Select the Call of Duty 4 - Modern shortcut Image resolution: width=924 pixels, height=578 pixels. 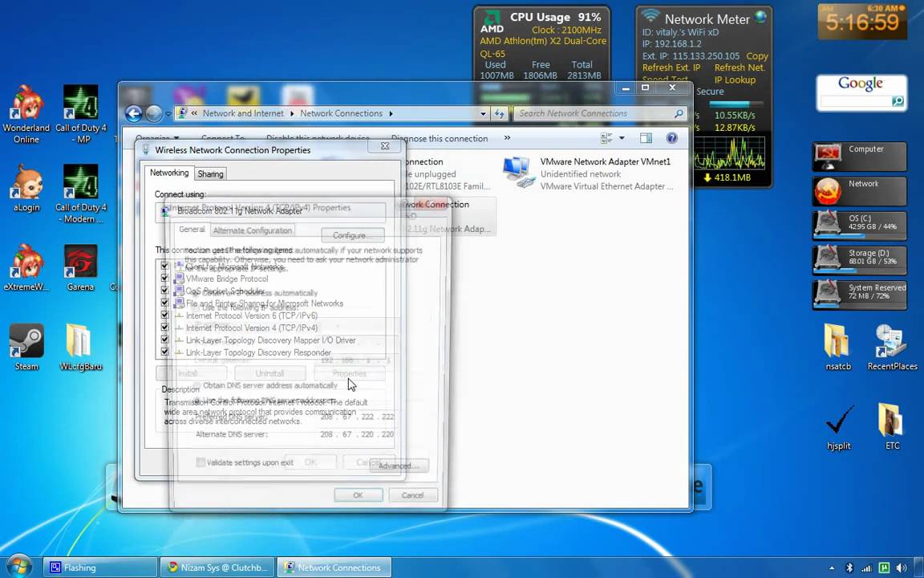[81, 194]
